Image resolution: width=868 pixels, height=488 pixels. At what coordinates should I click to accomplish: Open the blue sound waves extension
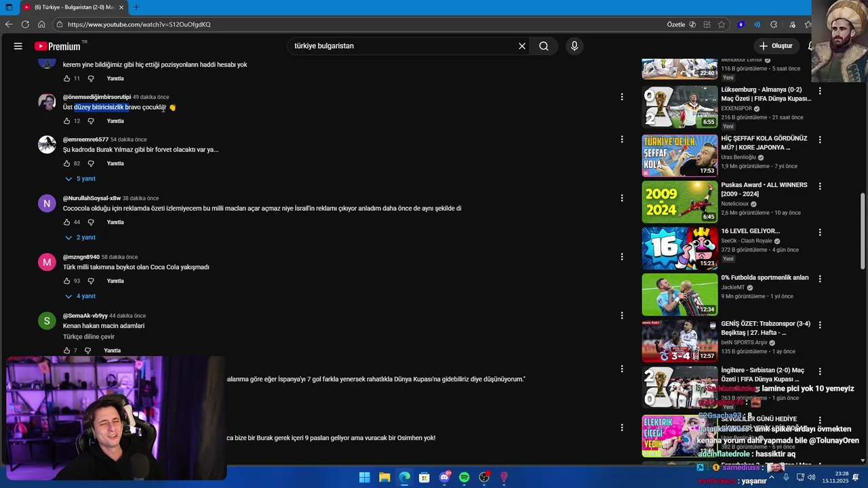[x=757, y=24]
